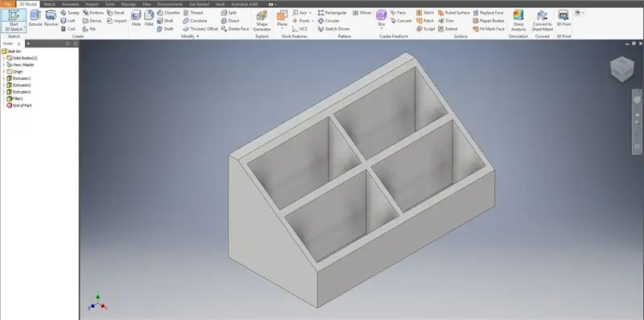Expand the Extrusion1 feature node
644x320 pixels.
coord(4,78)
